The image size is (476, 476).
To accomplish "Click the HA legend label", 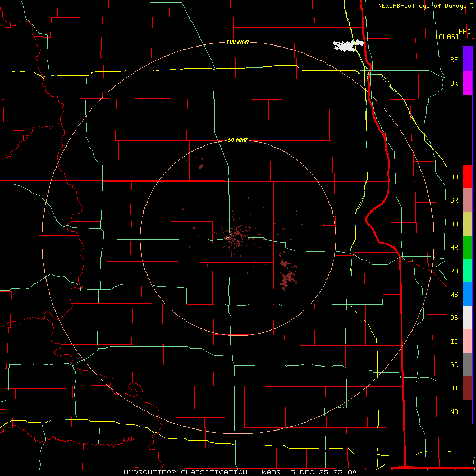I will tap(454, 177).
